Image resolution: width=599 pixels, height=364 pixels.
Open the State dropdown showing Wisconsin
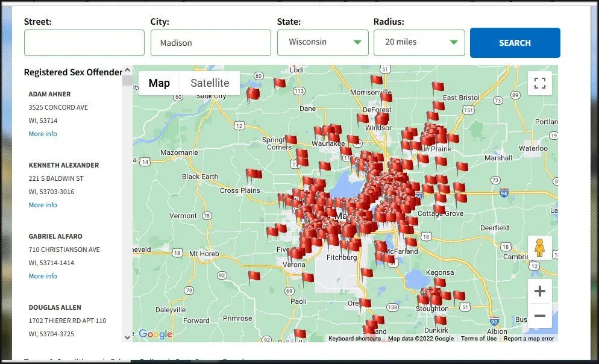tap(322, 43)
